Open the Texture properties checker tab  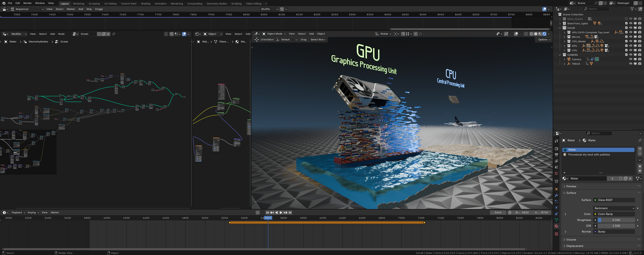click(556, 234)
